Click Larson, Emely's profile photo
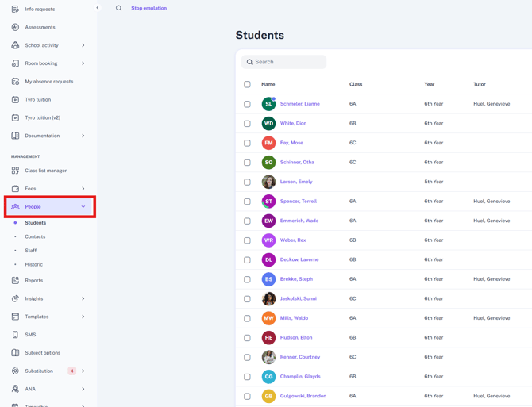 pos(268,182)
